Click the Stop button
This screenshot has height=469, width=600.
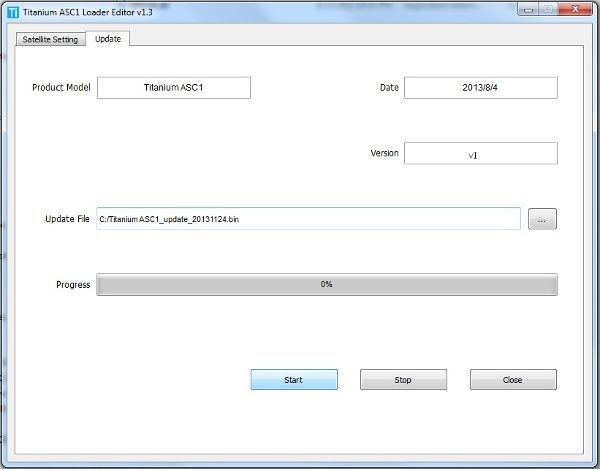coord(403,379)
